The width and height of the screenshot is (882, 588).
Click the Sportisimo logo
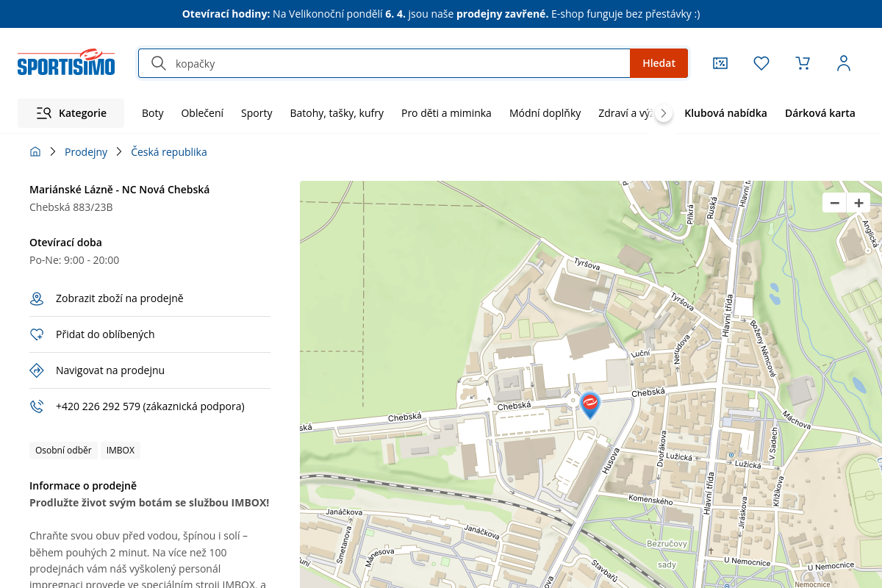click(66, 63)
